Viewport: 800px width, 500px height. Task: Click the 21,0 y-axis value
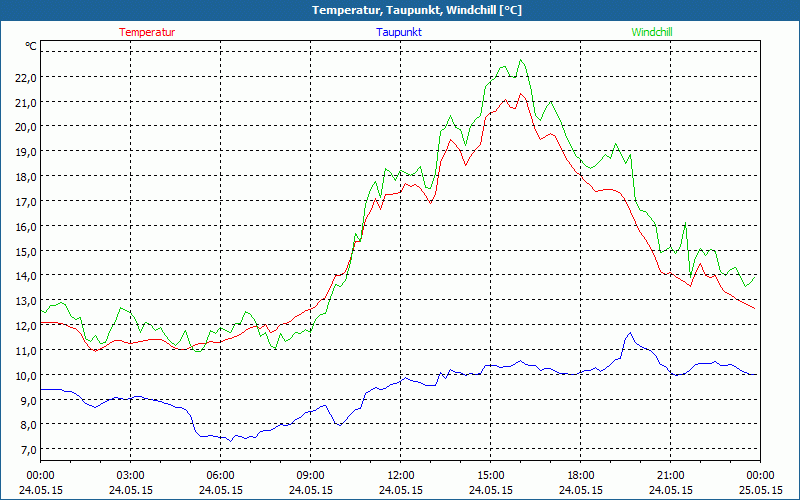(27, 103)
